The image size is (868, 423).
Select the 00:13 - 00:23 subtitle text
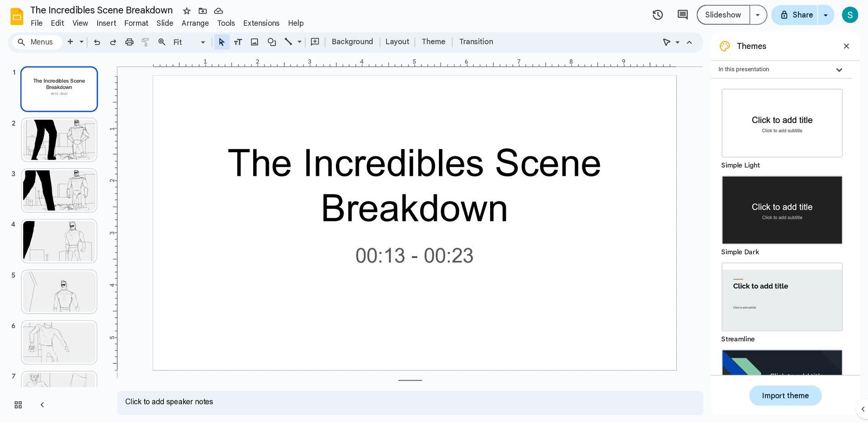414,256
